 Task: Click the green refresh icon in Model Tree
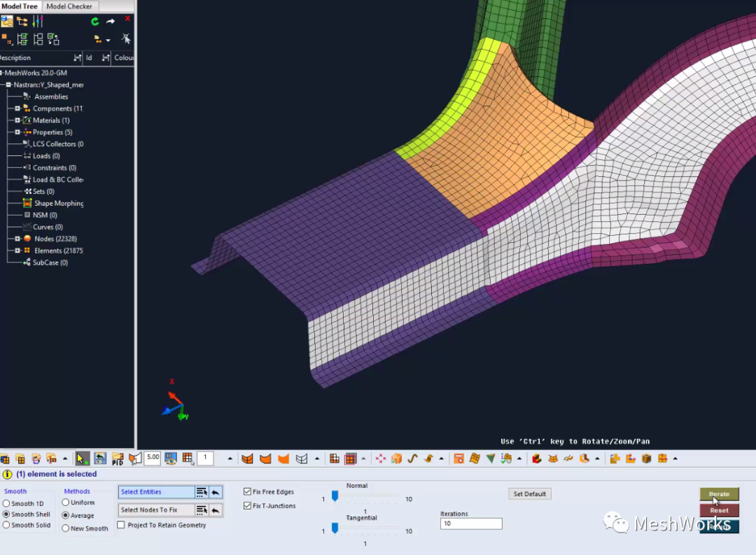[95, 21]
